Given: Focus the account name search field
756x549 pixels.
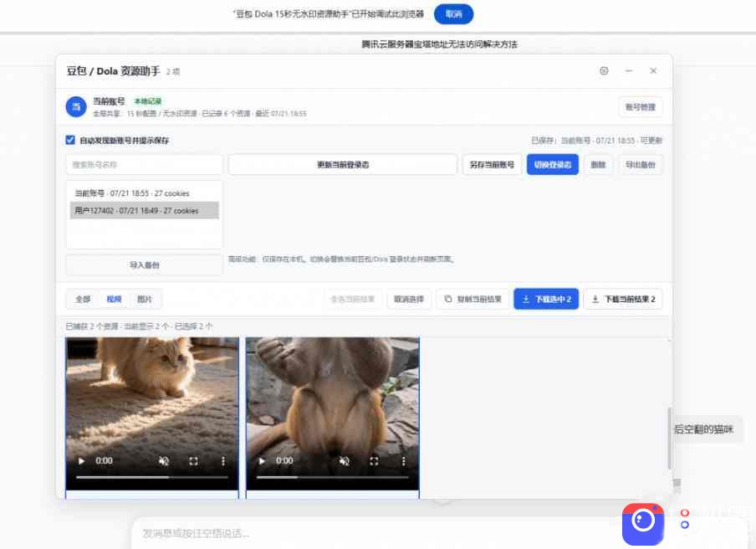Looking at the screenshot, I should click(144, 165).
